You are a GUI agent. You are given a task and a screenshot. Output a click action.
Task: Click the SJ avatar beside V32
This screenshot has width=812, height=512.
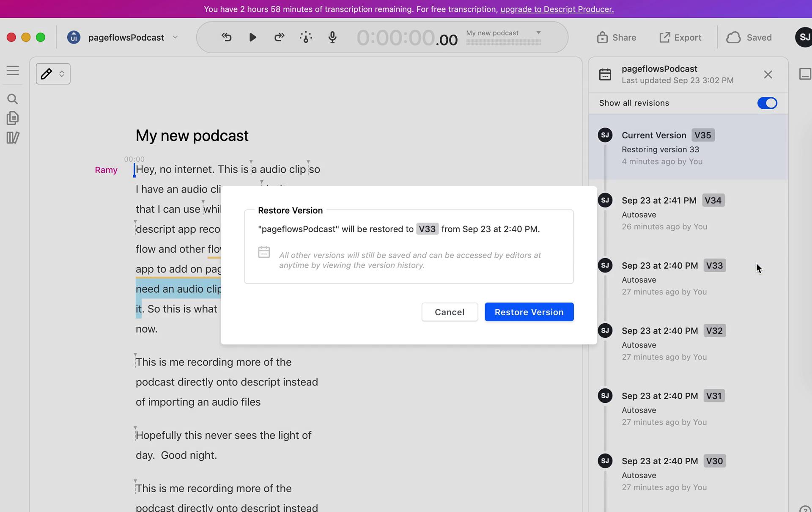click(605, 330)
